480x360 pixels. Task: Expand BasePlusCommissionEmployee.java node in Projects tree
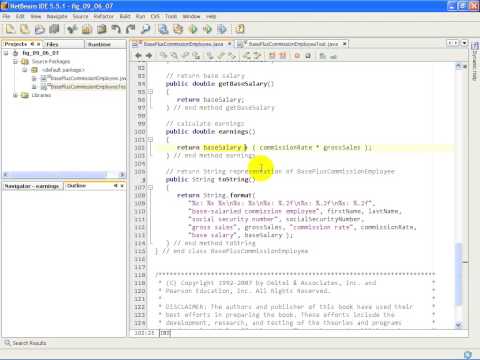pos(34,78)
